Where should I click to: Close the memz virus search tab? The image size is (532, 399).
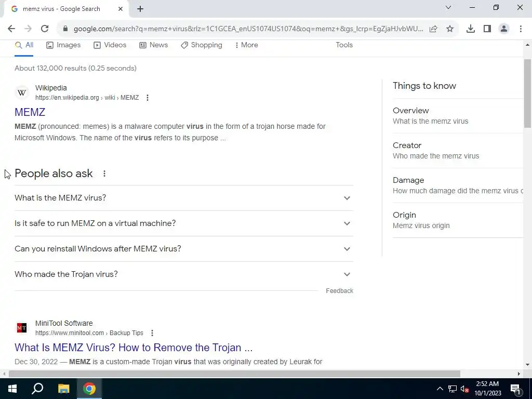121,9
